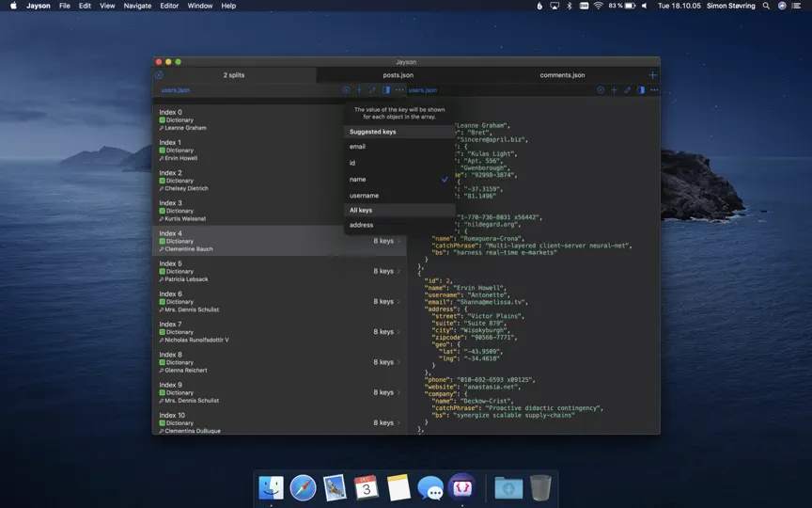Click the left pane's split view icon
812x508 pixels.
(x=386, y=90)
